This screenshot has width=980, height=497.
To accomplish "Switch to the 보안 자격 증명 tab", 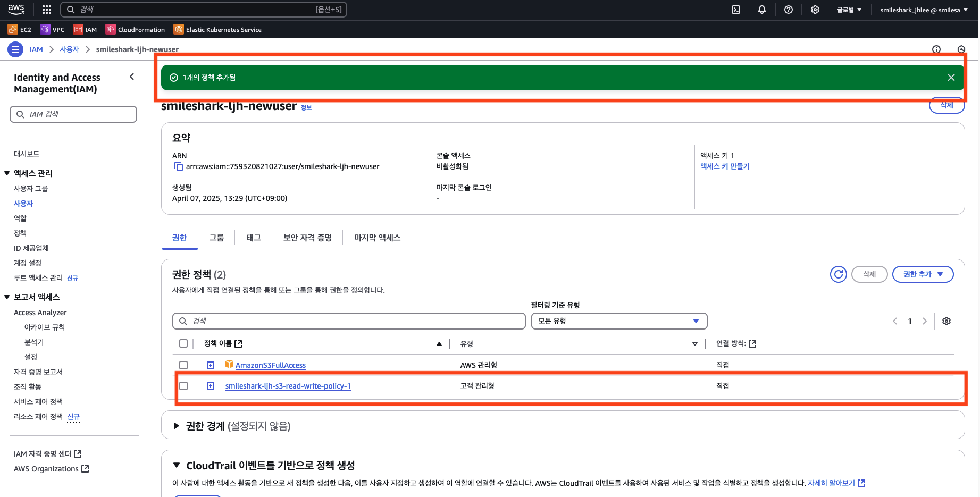I will 307,238.
